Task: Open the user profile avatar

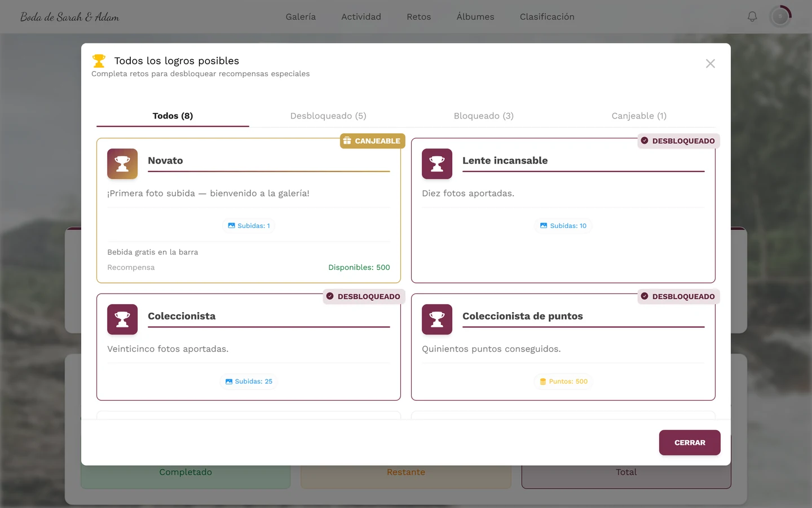Action: (x=780, y=17)
